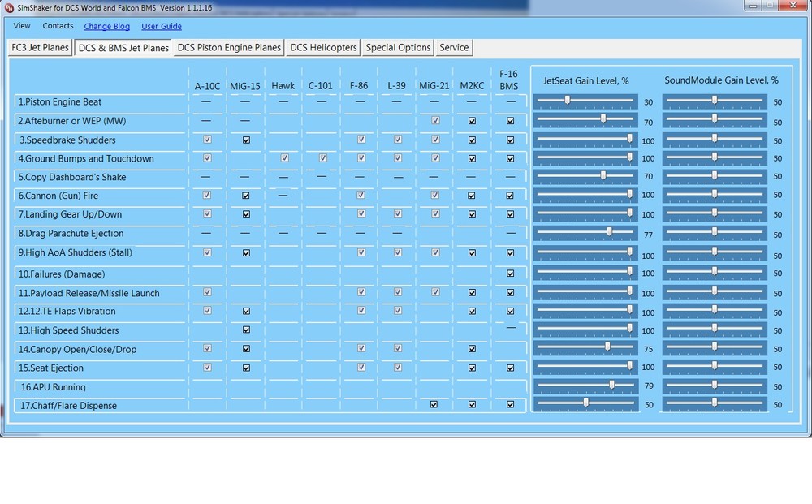Viewport: 812px width, 504px height.
Task: Go to the Special Options tab
Action: coord(398,48)
